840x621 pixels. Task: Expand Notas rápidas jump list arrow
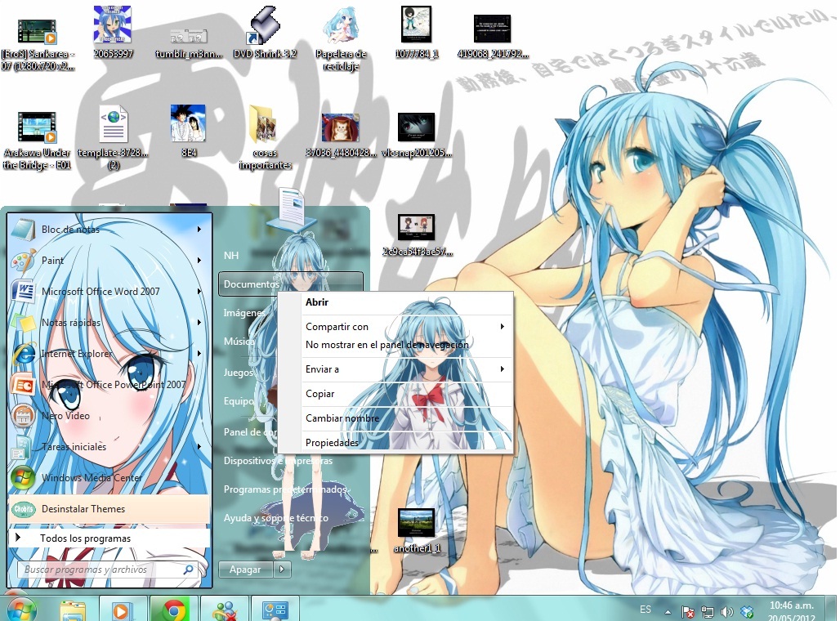[199, 322]
